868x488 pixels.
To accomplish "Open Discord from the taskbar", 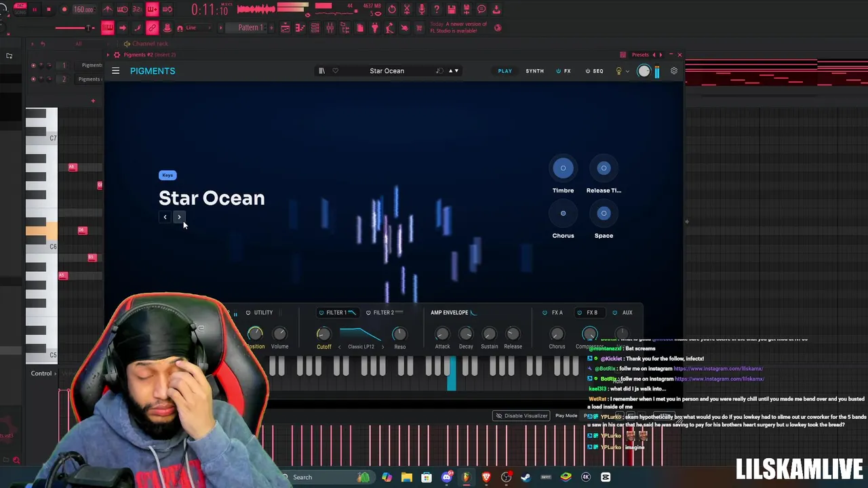I will pyautogui.click(x=446, y=477).
